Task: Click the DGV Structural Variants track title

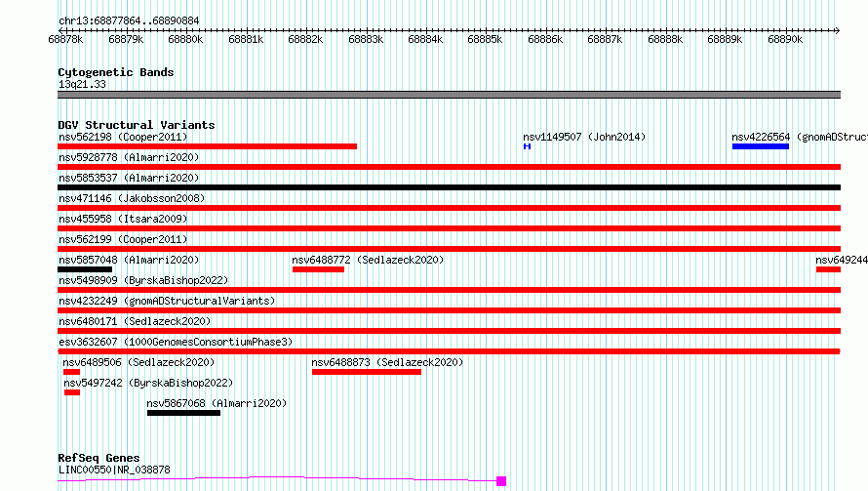Action: tap(137, 125)
